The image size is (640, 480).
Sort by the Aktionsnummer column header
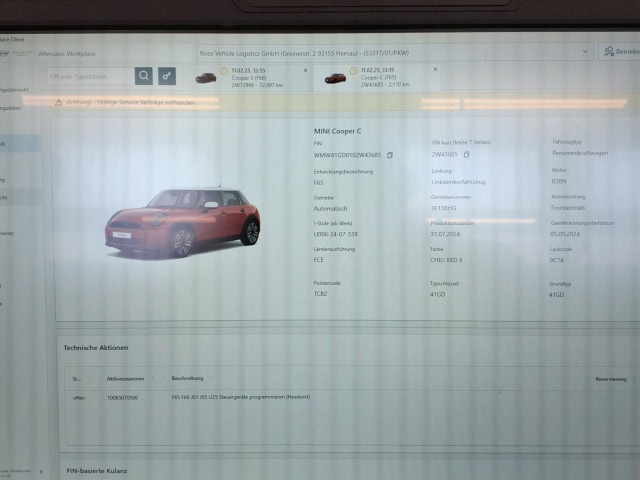[125, 379]
